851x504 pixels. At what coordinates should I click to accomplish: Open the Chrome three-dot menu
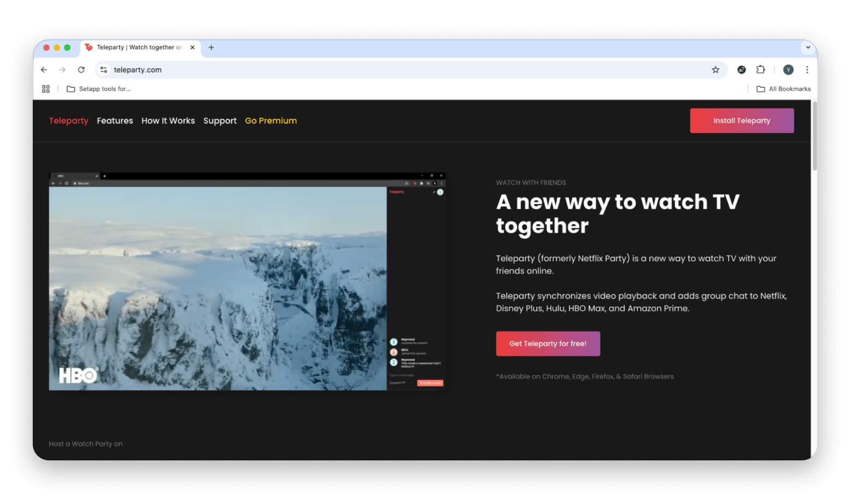pos(807,70)
